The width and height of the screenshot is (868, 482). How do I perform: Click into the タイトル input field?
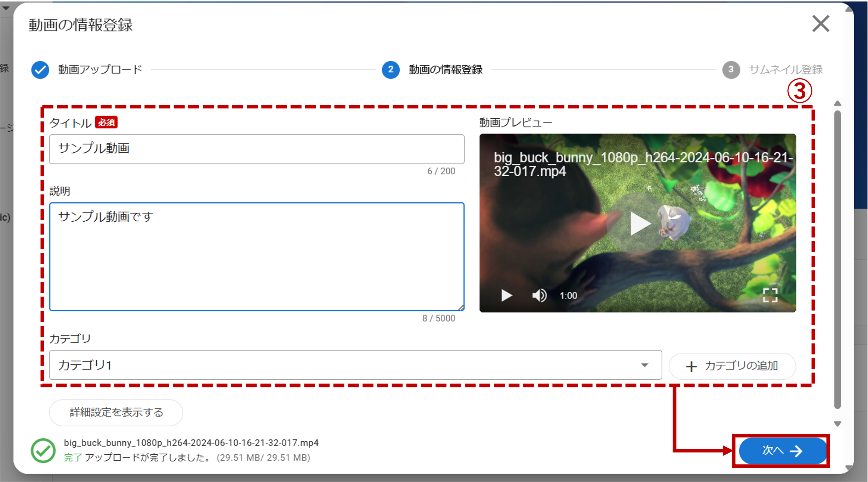click(257, 149)
